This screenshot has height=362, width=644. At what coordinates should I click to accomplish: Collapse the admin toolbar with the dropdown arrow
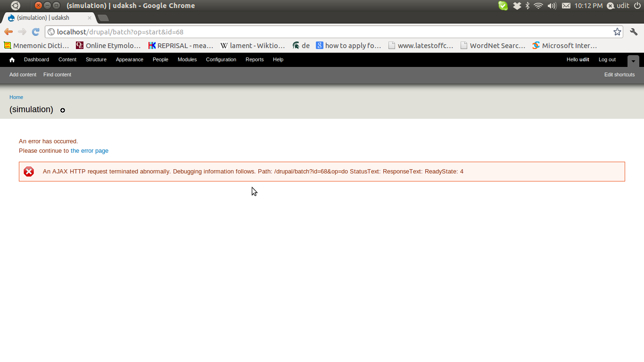click(x=633, y=61)
